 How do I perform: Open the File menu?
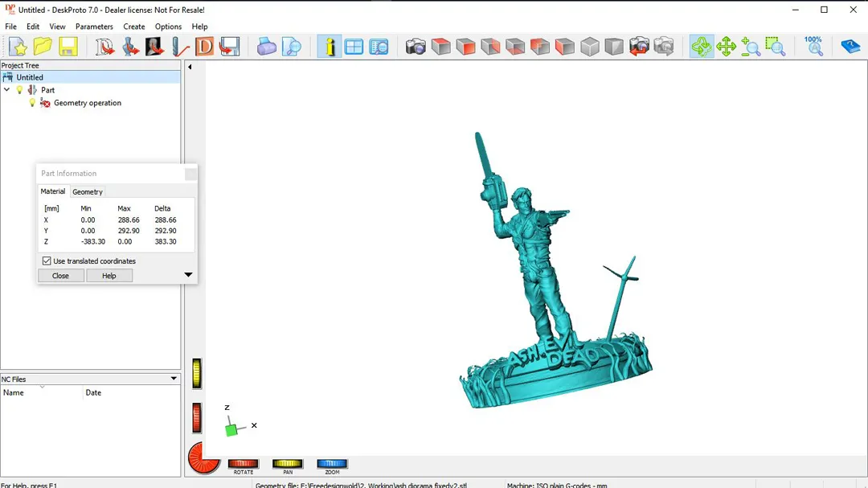pos(10,27)
